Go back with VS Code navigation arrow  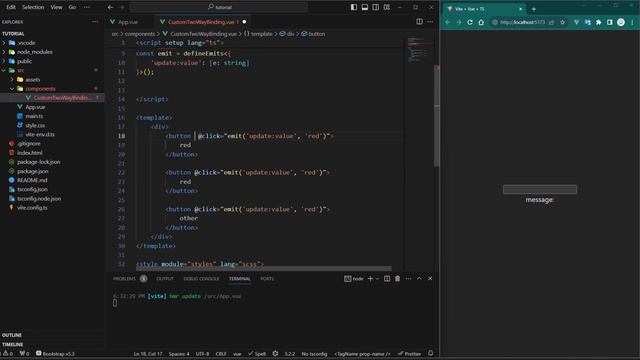pos(110,7)
